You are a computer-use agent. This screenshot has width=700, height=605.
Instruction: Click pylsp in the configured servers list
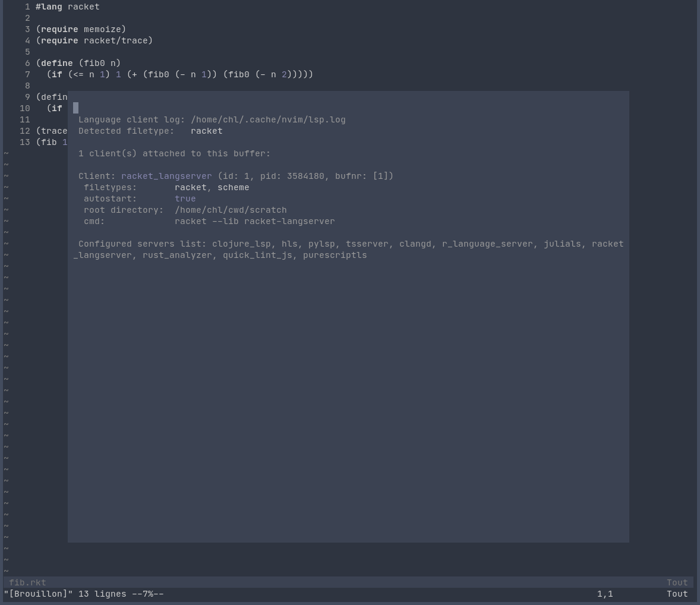pyautogui.click(x=321, y=244)
